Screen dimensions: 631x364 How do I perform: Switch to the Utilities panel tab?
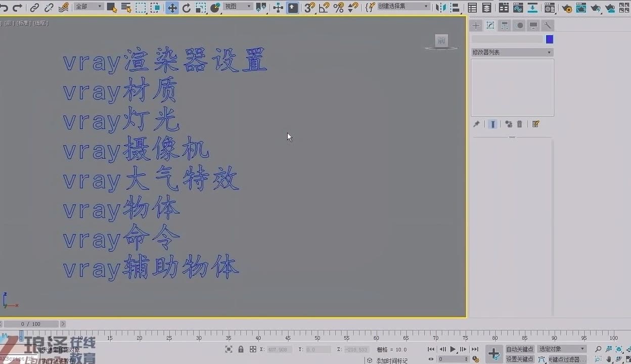click(548, 25)
